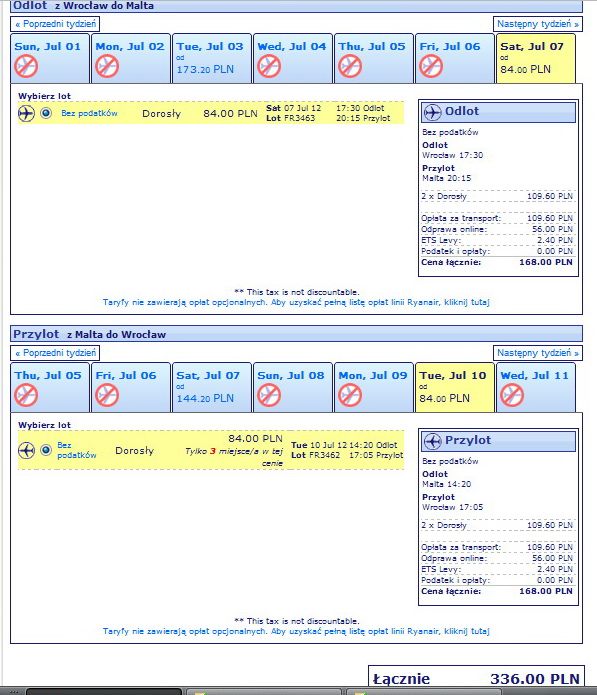Image resolution: width=597 pixels, height=695 pixels.
Task: Click the plane icon in the Przylot summary header
Action: pyautogui.click(x=432, y=441)
